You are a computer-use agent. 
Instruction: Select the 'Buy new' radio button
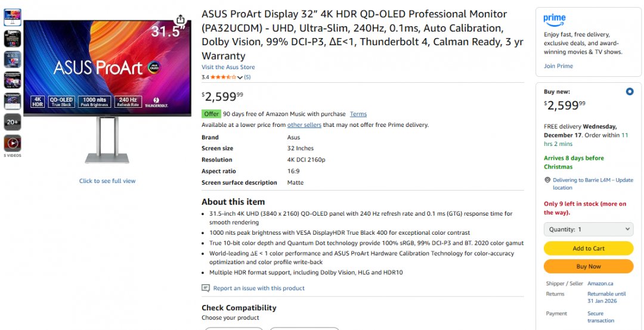630,92
